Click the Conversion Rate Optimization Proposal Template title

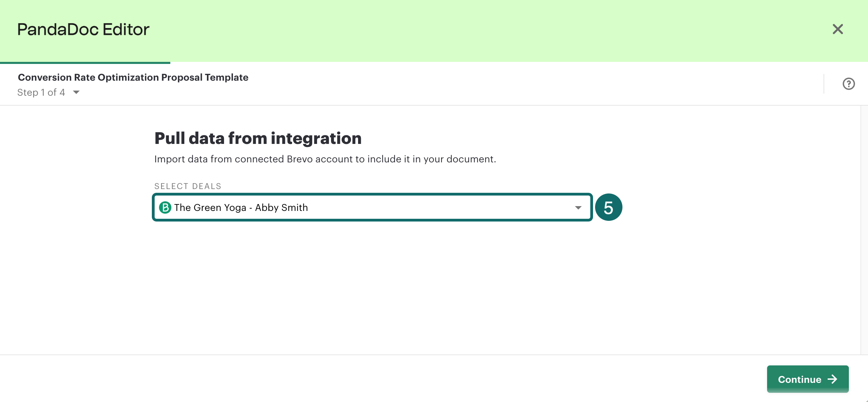133,77
